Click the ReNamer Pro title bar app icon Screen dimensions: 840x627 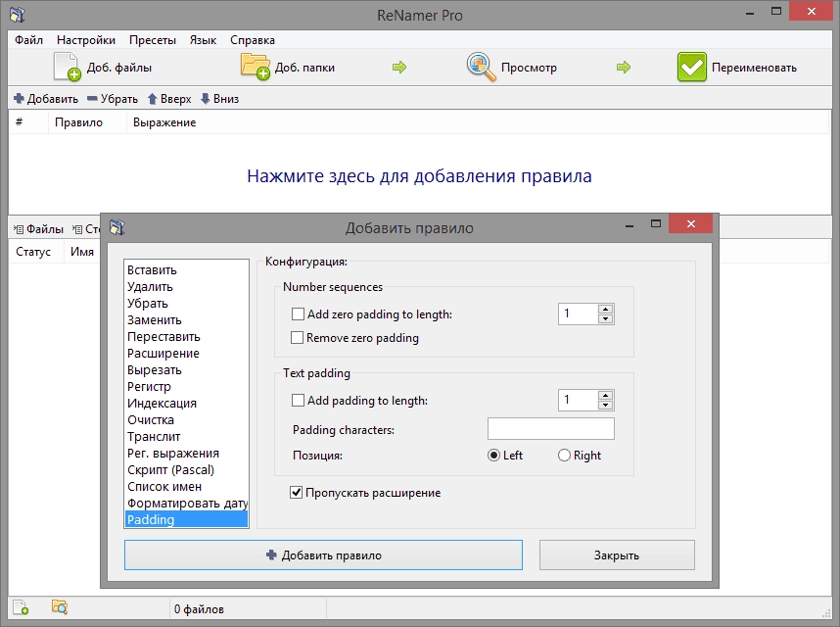18,15
